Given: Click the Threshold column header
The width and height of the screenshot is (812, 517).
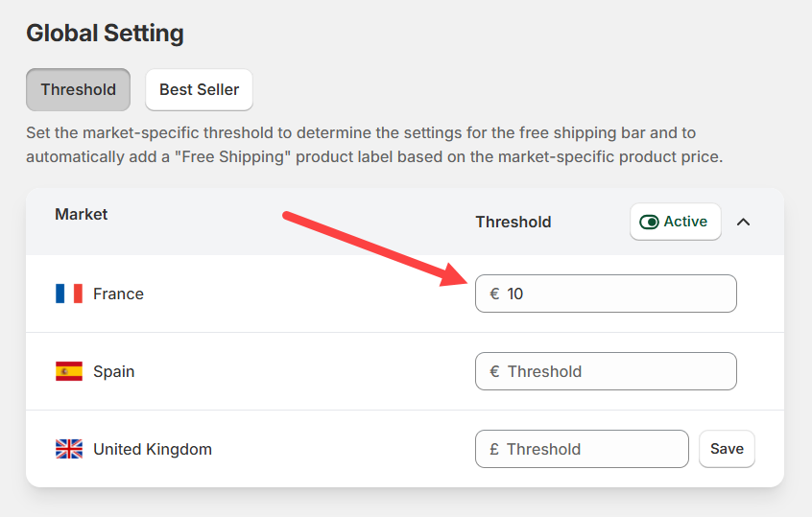Looking at the screenshot, I should coord(513,222).
